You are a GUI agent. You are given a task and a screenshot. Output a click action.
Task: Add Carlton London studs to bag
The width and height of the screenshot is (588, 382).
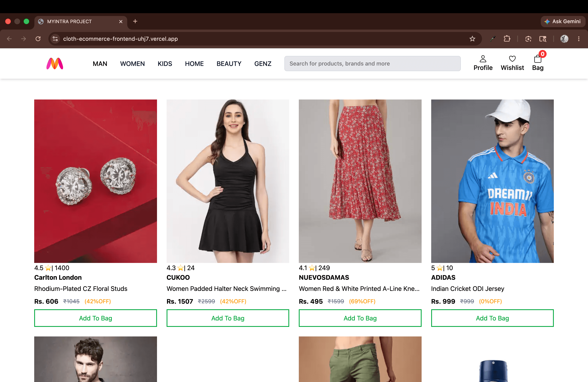[95, 318]
